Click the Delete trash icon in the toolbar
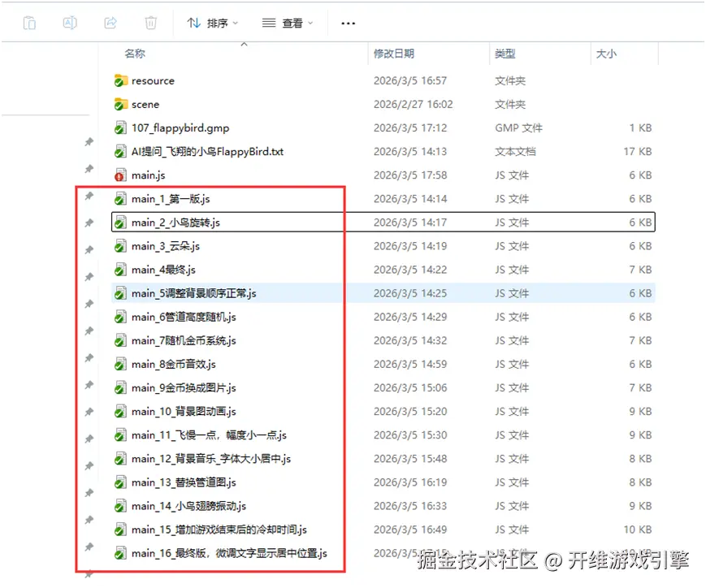 click(x=151, y=23)
